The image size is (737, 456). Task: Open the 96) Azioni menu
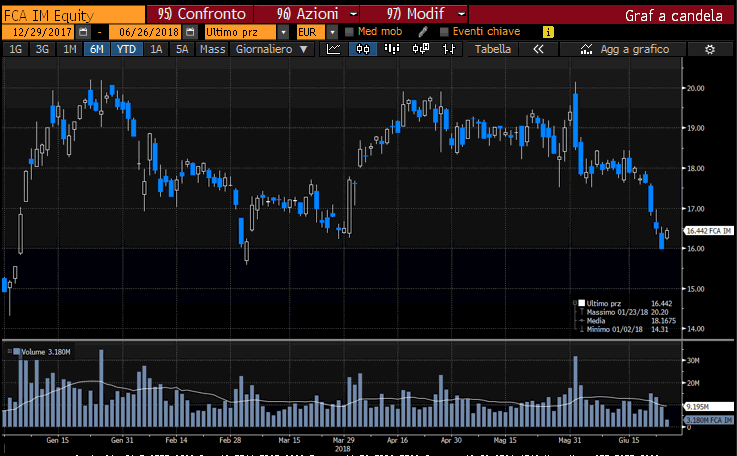click(307, 14)
